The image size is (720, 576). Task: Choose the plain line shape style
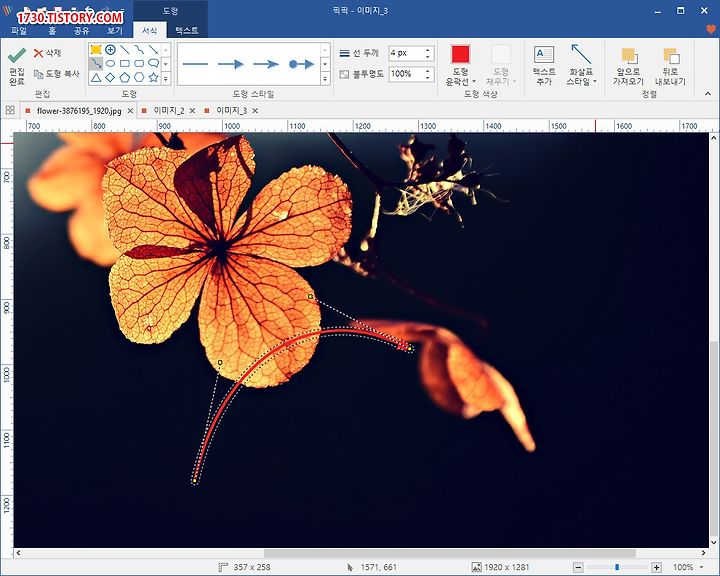[195, 64]
